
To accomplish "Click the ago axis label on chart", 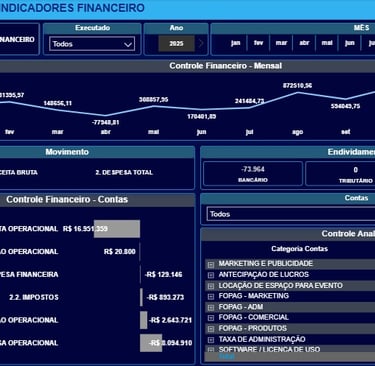I will 297,132.
